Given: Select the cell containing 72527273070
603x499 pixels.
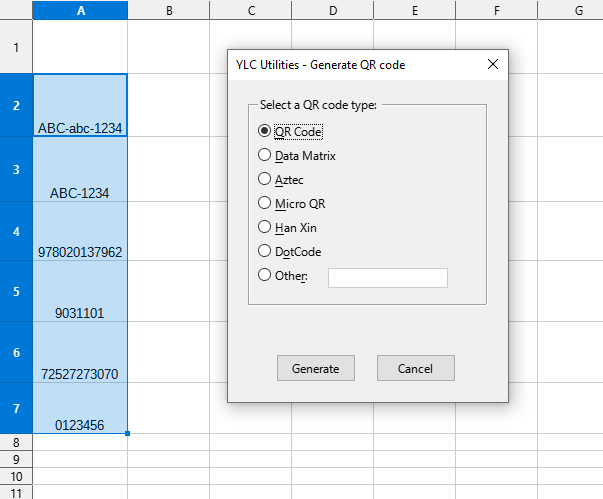Looking at the screenshot, I should (x=80, y=353).
